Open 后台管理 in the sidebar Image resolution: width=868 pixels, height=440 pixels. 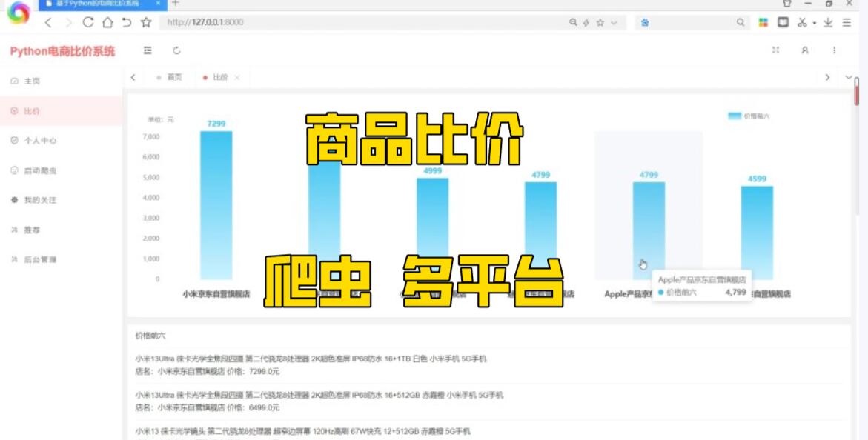pos(61,259)
